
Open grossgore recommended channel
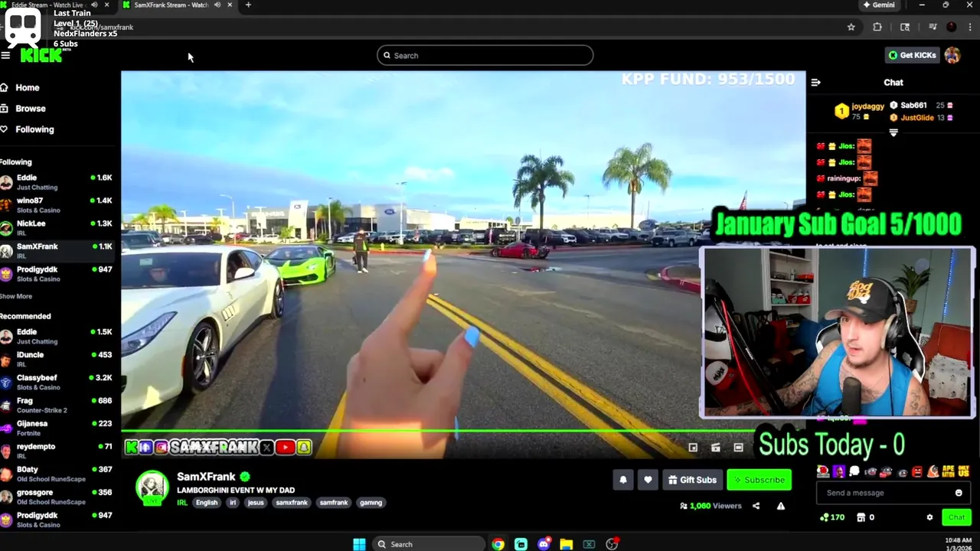pyautogui.click(x=57, y=497)
